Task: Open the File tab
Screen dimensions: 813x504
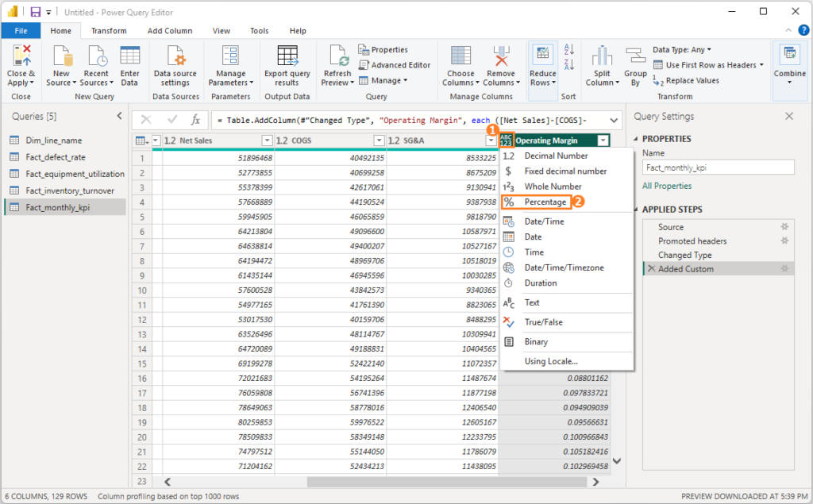Action: click(x=21, y=31)
